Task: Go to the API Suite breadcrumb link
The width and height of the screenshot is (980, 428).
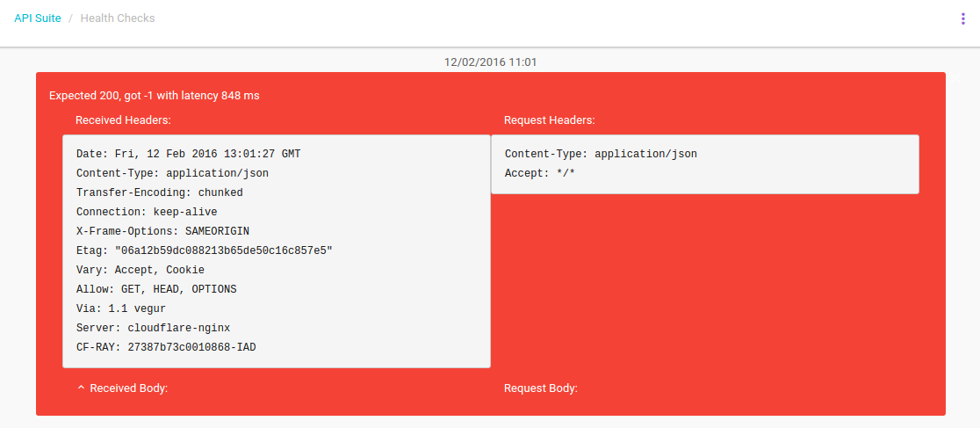Action: (38, 18)
